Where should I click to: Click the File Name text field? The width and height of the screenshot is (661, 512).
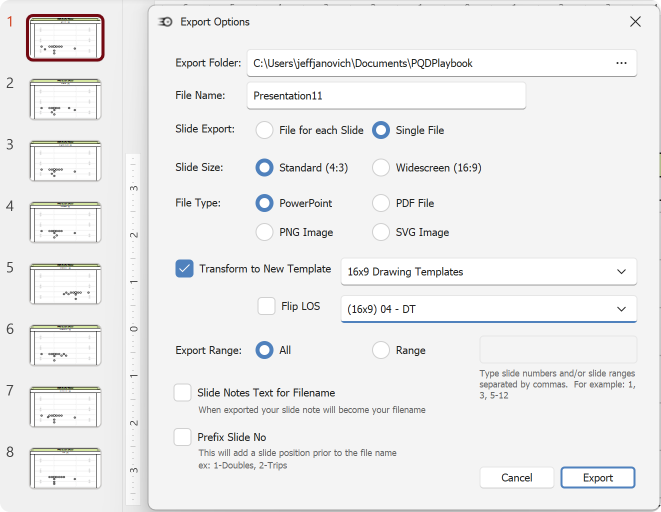[386, 96]
